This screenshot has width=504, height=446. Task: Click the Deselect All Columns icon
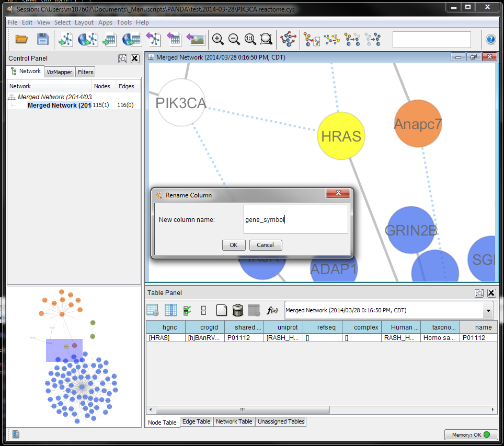pos(203,310)
